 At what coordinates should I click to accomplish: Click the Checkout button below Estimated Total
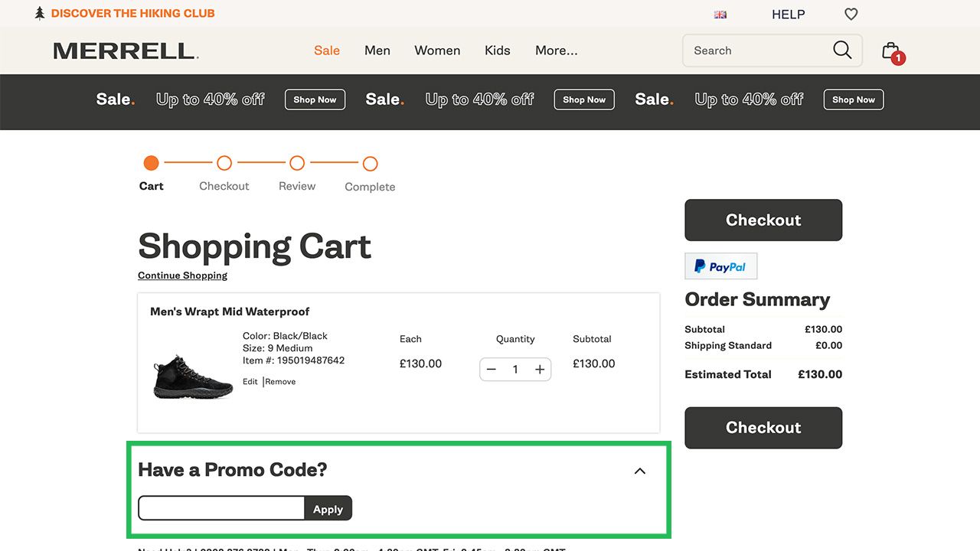tap(763, 428)
